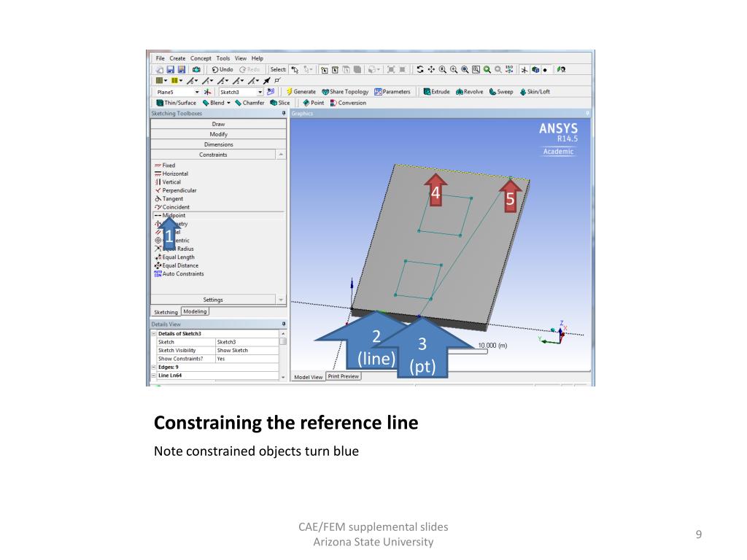The width and height of the screenshot is (747, 560).
Task: Switch to the Sketching tab
Action: [x=166, y=312]
